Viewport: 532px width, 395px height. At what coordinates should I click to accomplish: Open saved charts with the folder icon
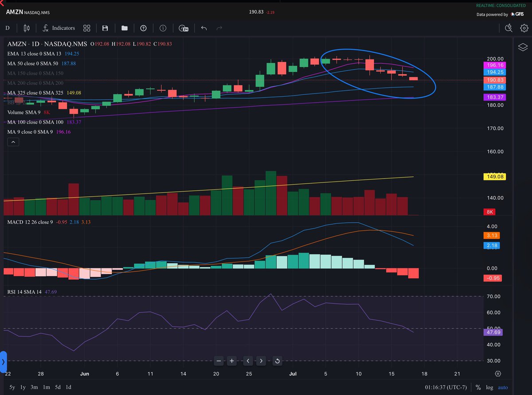tap(125, 28)
